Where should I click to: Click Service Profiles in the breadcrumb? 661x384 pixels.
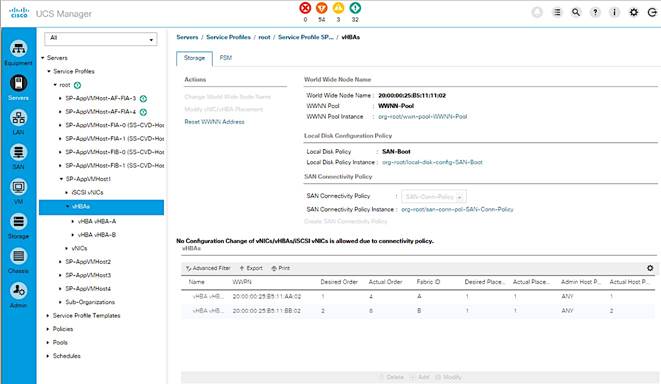(228, 37)
